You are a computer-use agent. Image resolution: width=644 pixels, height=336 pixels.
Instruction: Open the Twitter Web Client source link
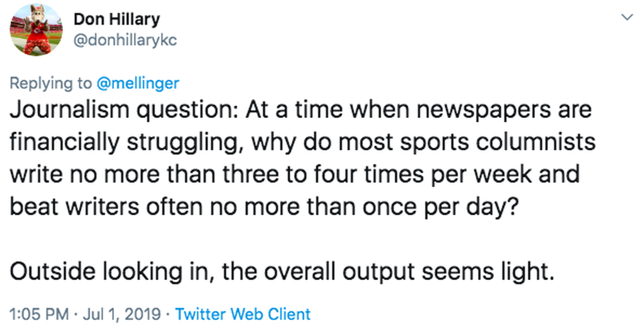(x=243, y=314)
